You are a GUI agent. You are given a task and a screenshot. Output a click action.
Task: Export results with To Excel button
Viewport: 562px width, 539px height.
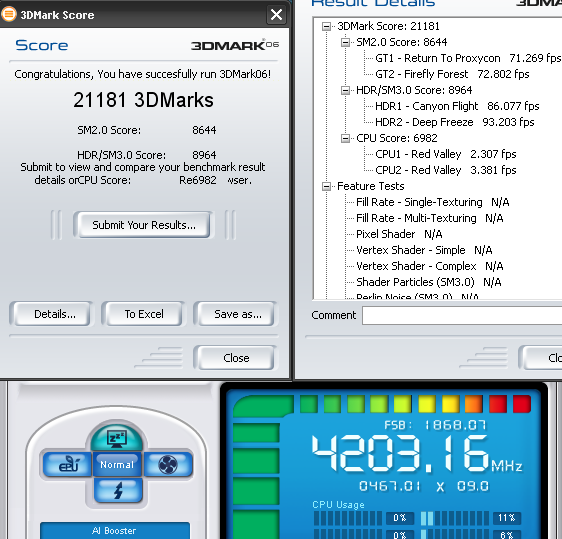click(x=144, y=314)
